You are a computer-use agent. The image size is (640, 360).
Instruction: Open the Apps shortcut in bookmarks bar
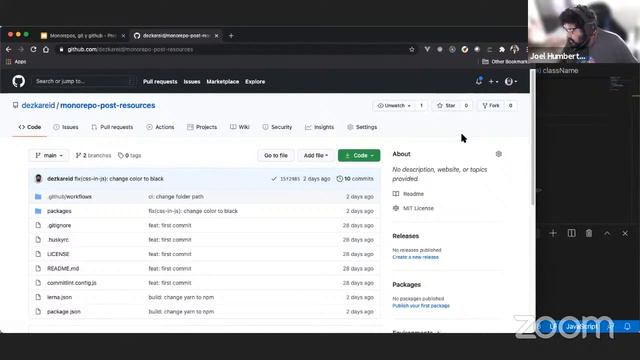[x=16, y=62]
